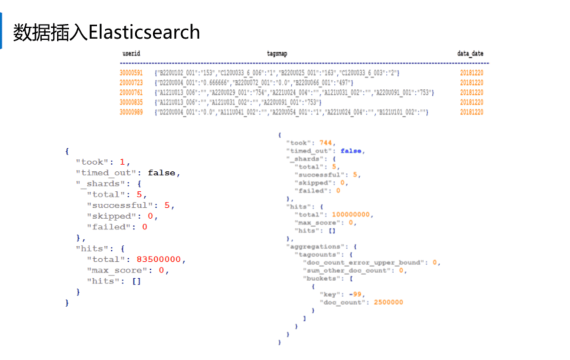Click the bold 'false' value in the left JSON
The width and height of the screenshot is (570, 360).
pos(162,173)
